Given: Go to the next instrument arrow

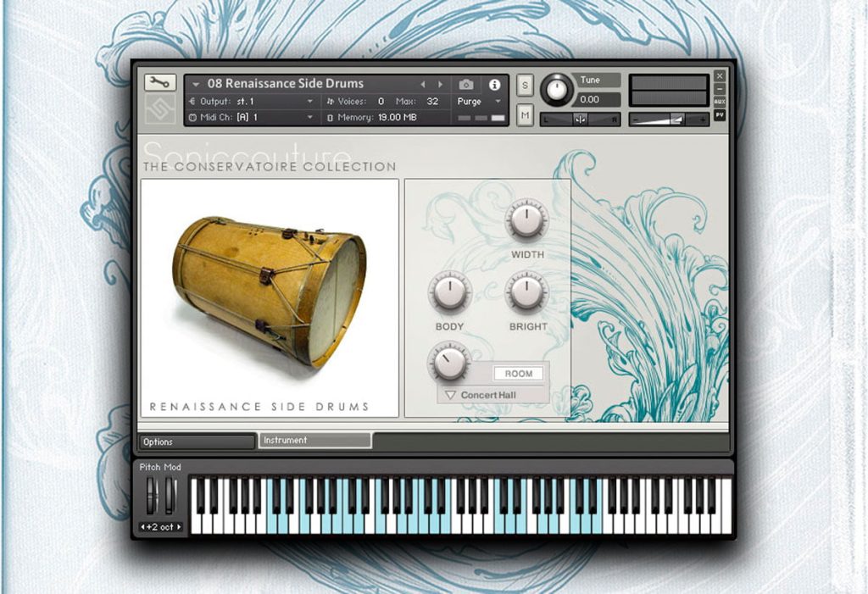Looking at the screenshot, I should 441,84.
